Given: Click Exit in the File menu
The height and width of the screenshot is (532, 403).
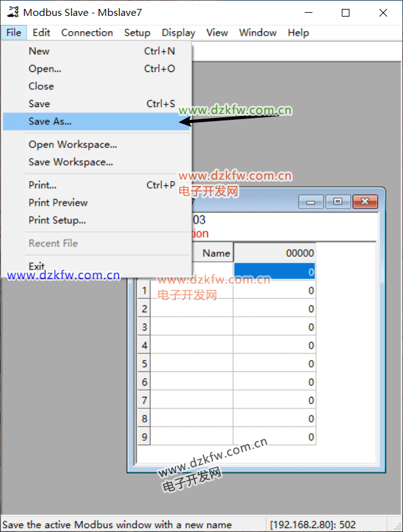Looking at the screenshot, I should tap(36, 266).
